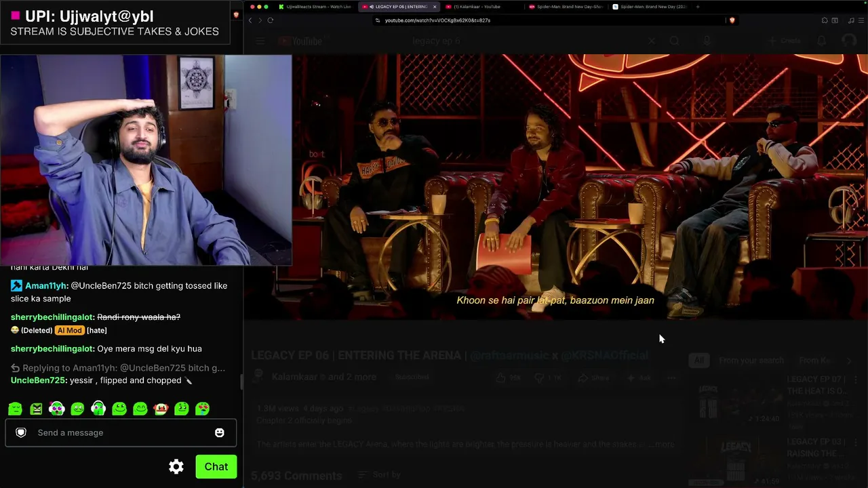Open the YouTube guide hamburger menu
Screen dimensions: 868x488
coord(260,41)
